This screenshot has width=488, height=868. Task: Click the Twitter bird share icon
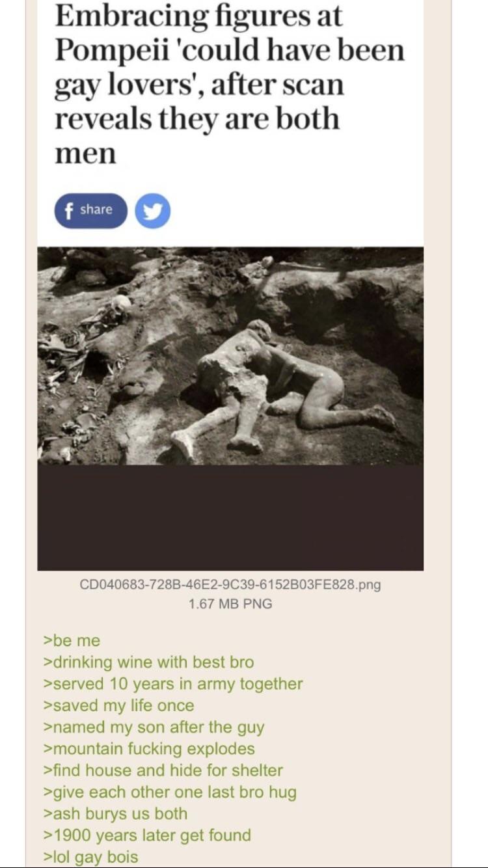153,211
